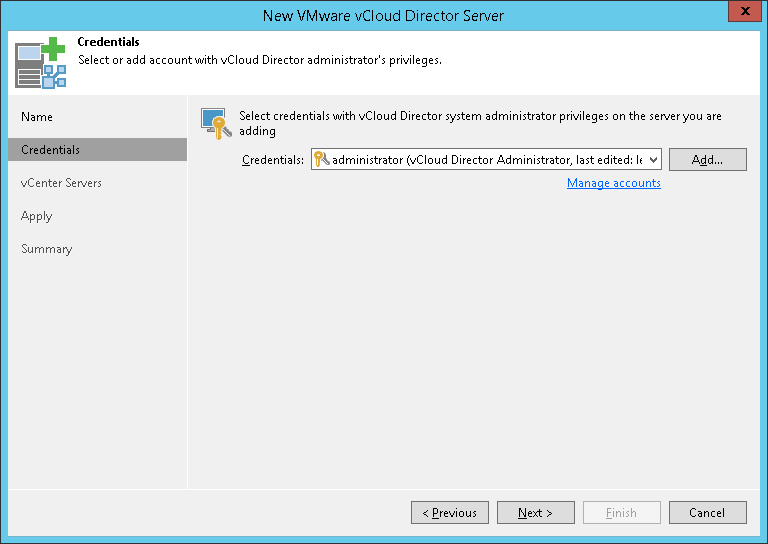The width and height of the screenshot is (768, 544).
Task: Click the key icon inside the credentials box
Action: point(321,160)
